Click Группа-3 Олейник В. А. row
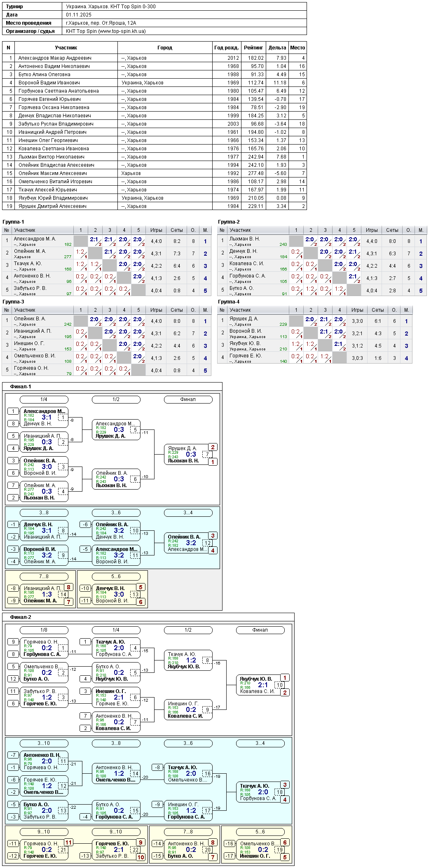 pyautogui.click(x=107, y=321)
